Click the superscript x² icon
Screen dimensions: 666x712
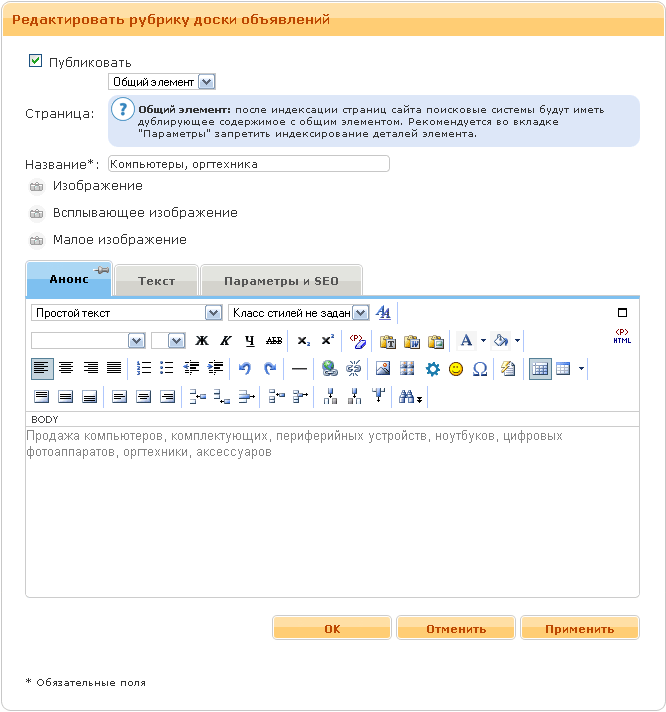328,341
